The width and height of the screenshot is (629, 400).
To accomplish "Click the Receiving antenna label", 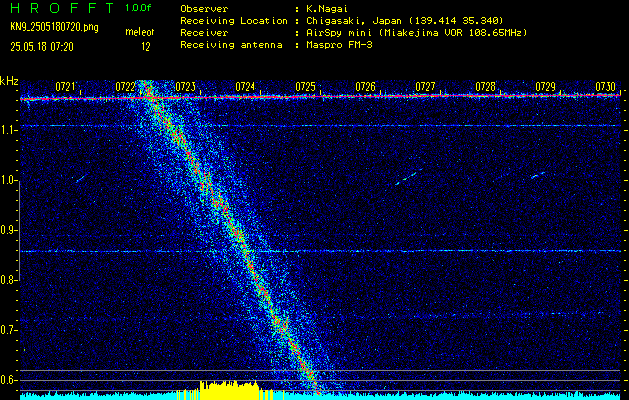I will (231, 45).
